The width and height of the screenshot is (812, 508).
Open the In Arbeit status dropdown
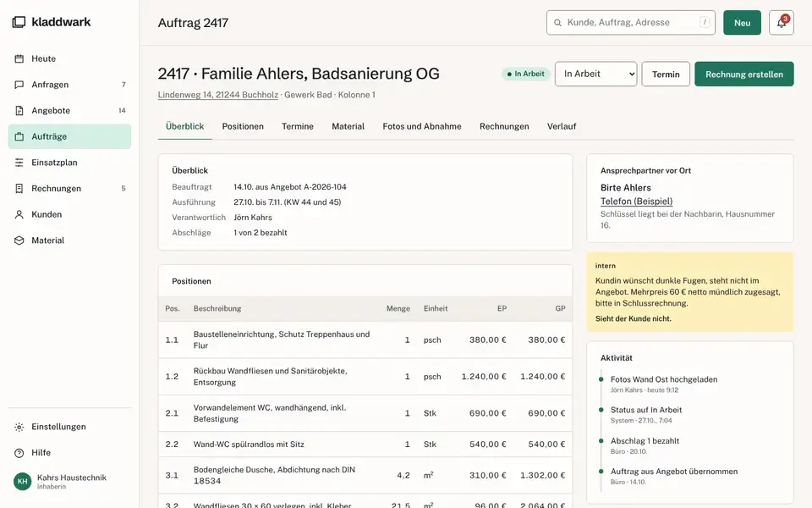[595, 74]
